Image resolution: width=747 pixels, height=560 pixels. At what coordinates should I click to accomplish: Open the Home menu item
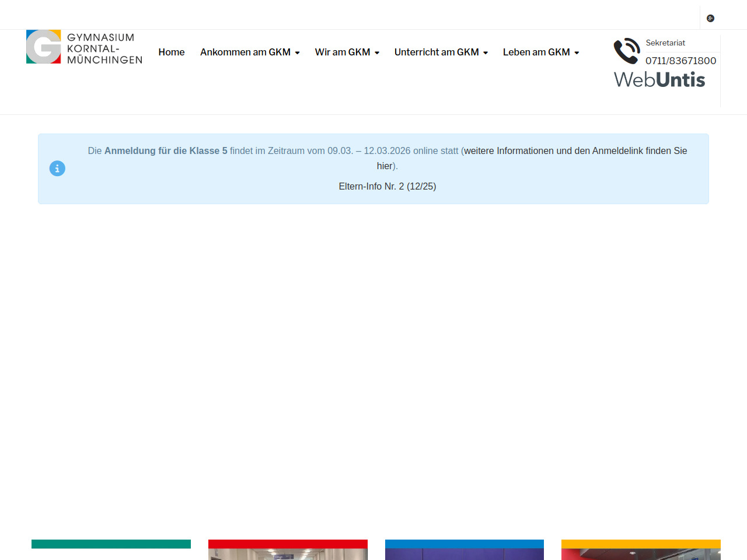pos(171,52)
